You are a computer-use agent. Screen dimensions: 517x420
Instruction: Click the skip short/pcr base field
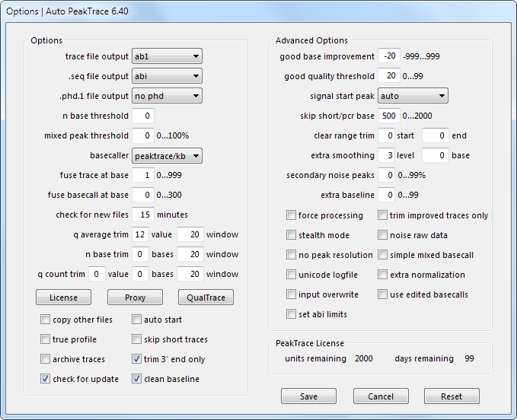[x=389, y=116]
